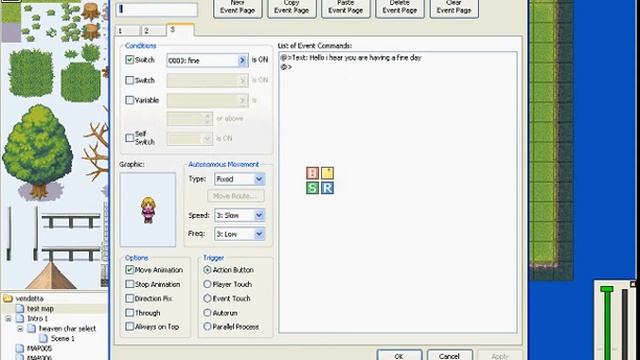Click the dark slider beside the green one
This screenshot has width=640, height=360.
624,324
